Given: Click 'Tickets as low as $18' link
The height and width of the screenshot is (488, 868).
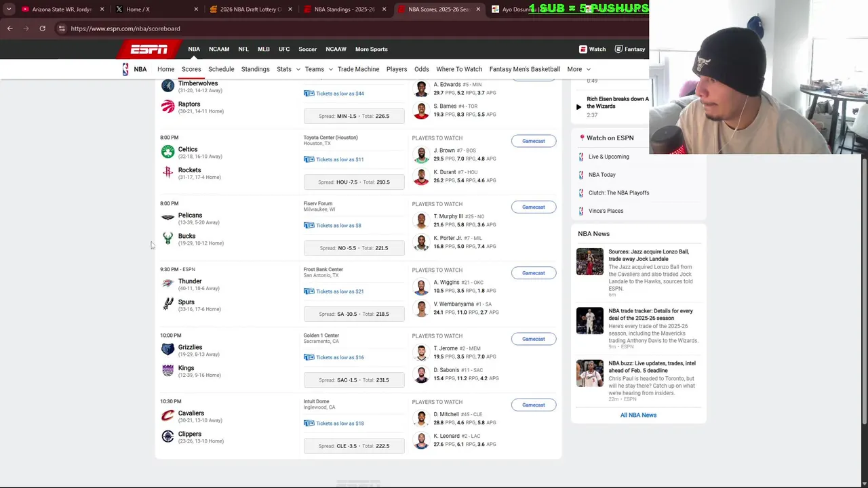Looking at the screenshot, I should 340,424.
